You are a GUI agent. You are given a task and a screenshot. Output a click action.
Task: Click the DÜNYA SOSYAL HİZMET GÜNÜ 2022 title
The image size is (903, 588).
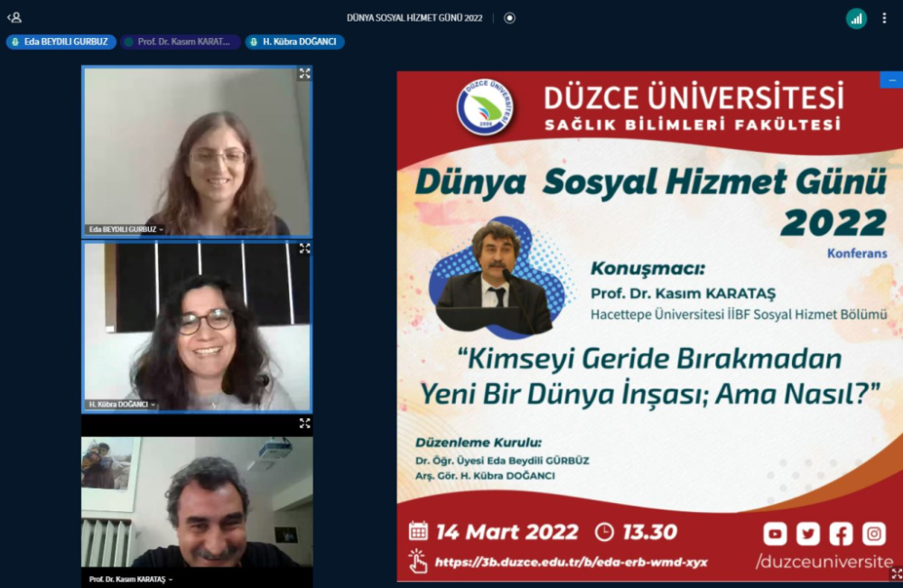click(x=414, y=18)
